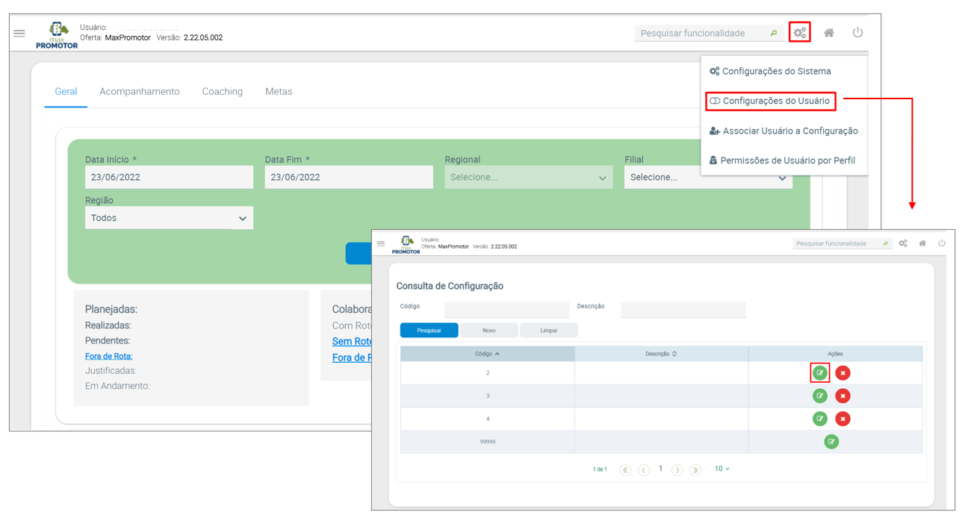
Task: Click red delete icon for code 3
Action: pyautogui.click(x=843, y=396)
